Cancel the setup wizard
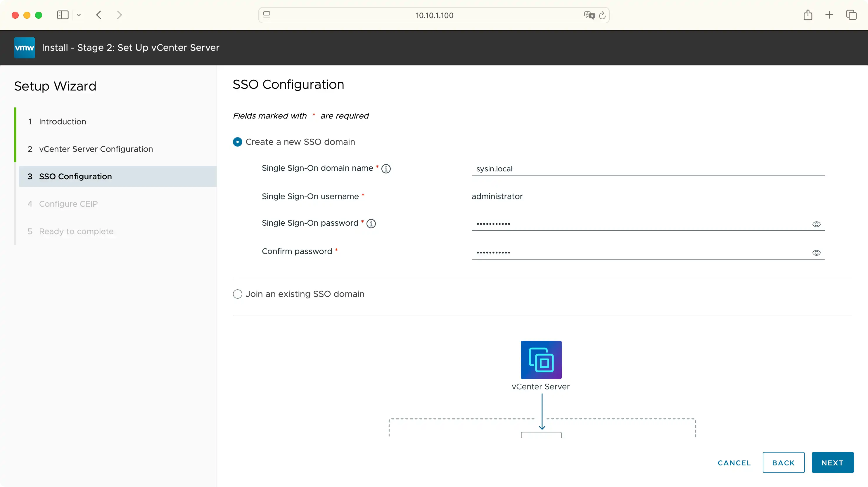The width and height of the screenshot is (868, 487). tap(734, 463)
